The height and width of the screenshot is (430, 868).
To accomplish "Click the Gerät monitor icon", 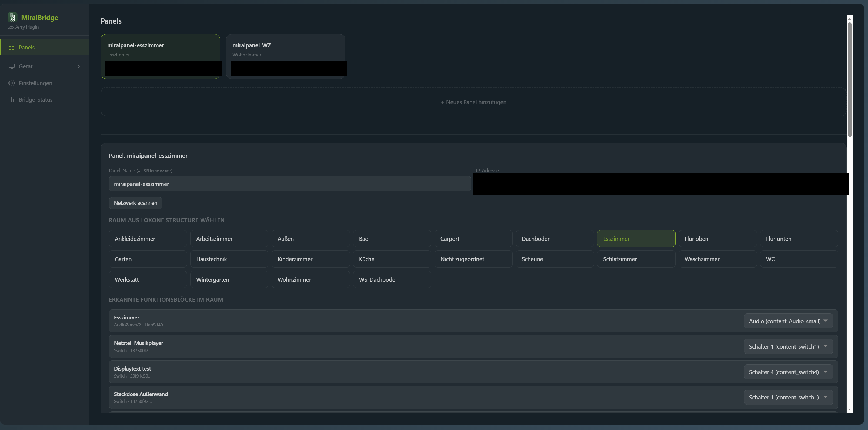I will pos(11,66).
